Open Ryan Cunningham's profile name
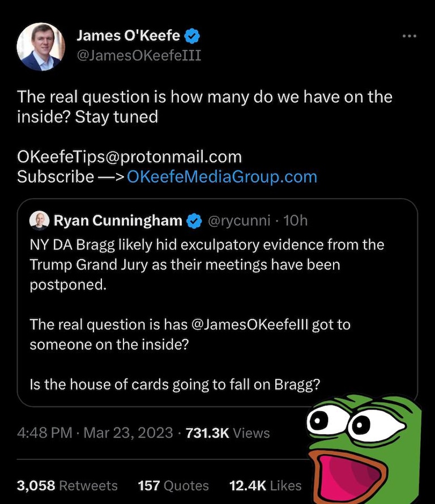Image resolution: width=435 pixels, height=504 pixels. tap(118, 221)
